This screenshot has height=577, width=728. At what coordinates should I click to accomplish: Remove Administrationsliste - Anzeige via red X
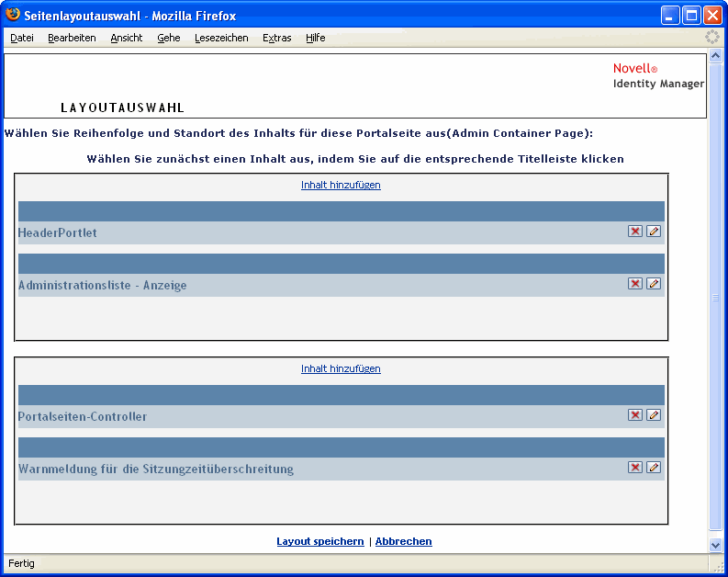point(634,284)
